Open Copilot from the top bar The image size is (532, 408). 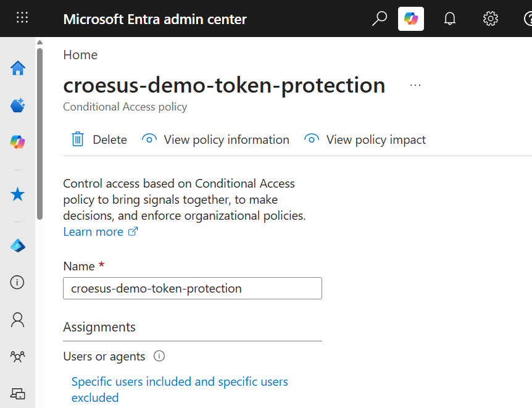[x=411, y=19]
